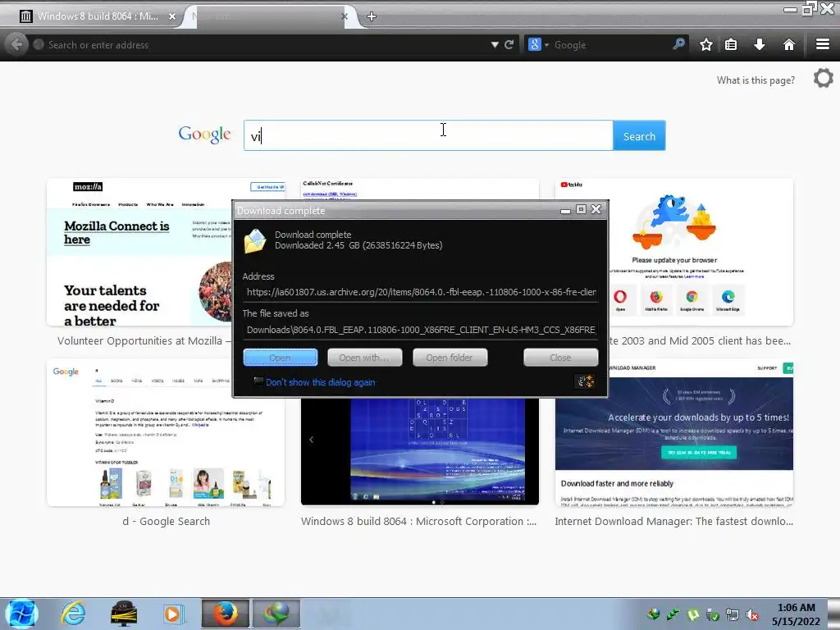
Task: Launch Windows Media Player from taskbar
Action: pyautogui.click(x=173, y=614)
